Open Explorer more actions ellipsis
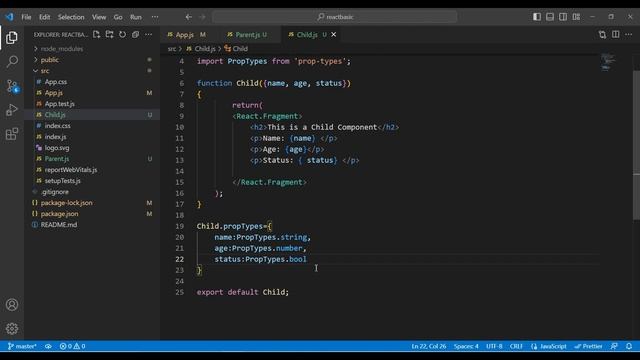 (149, 35)
